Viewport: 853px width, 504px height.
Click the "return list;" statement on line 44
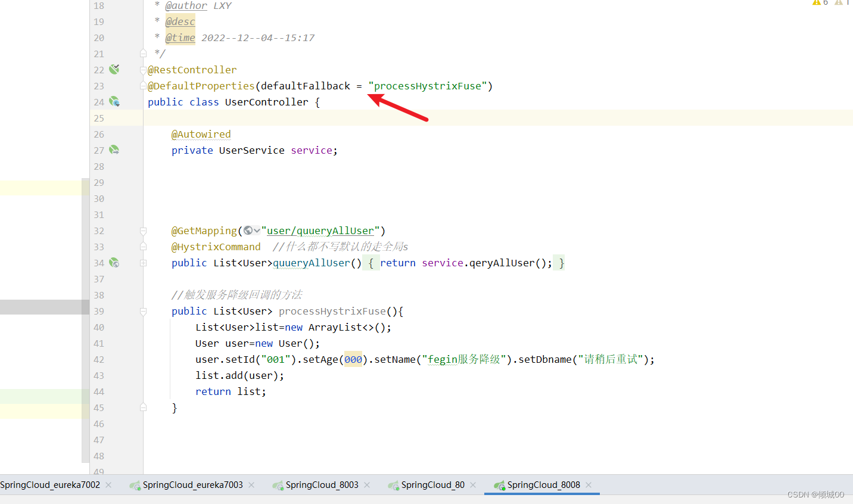[231, 391]
